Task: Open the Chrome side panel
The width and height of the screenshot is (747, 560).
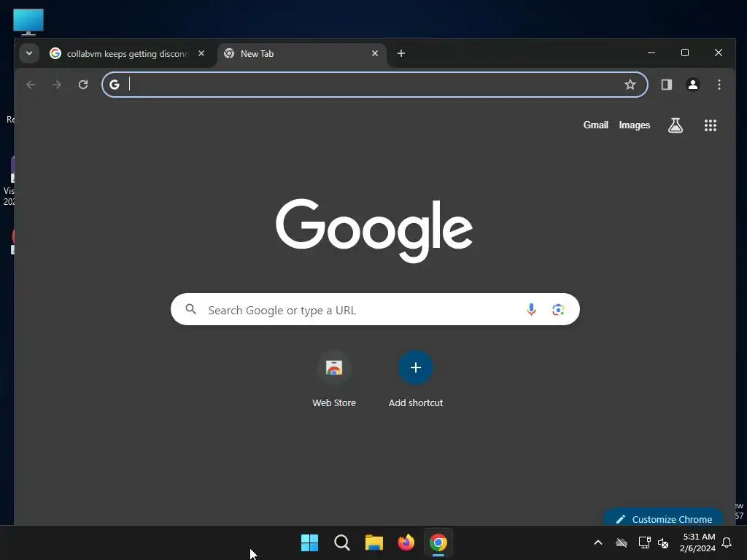Action: pyautogui.click(x=667, y=85)
